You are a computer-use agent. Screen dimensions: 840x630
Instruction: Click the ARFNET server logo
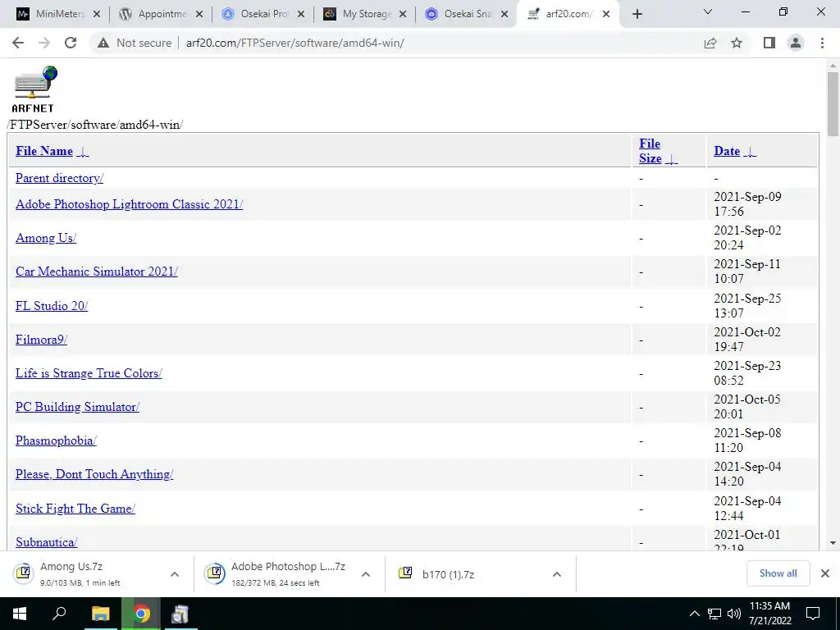pyautogui.click(x=33, y=89)
